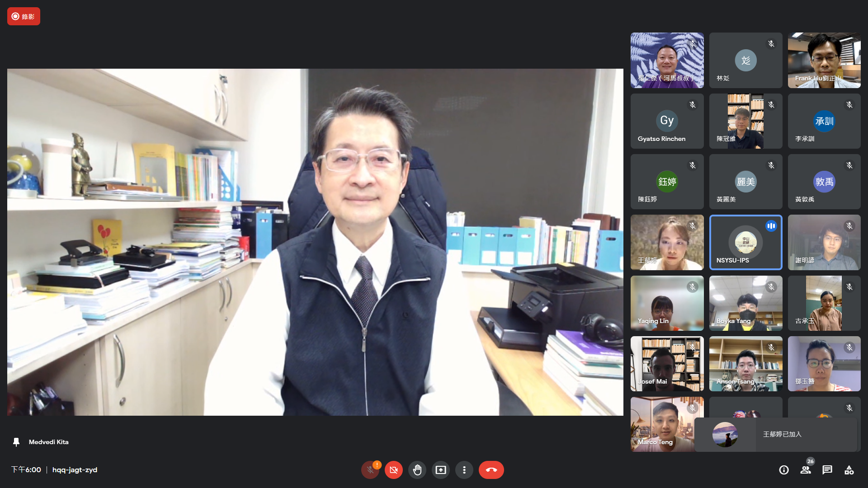The image size is (868, 488).
Task: Leave the call with red hang-up button
Action: [x=491, y=470]
